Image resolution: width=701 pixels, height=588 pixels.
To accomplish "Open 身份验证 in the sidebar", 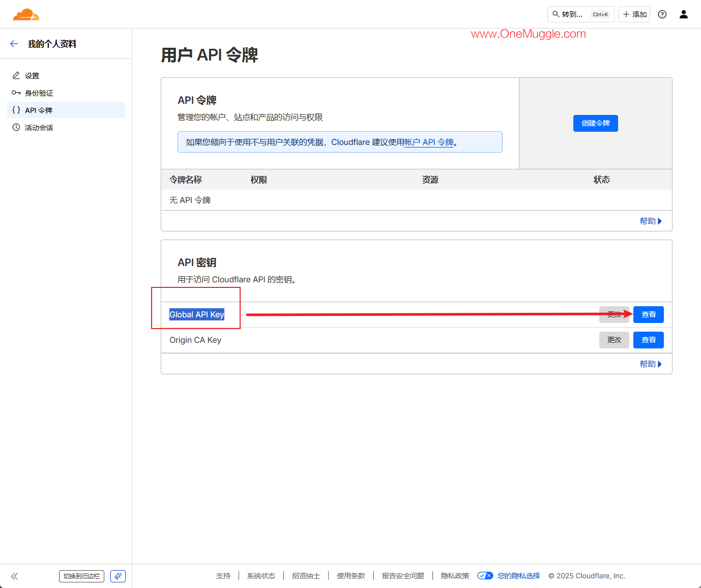I will click(x=66, y=93).
